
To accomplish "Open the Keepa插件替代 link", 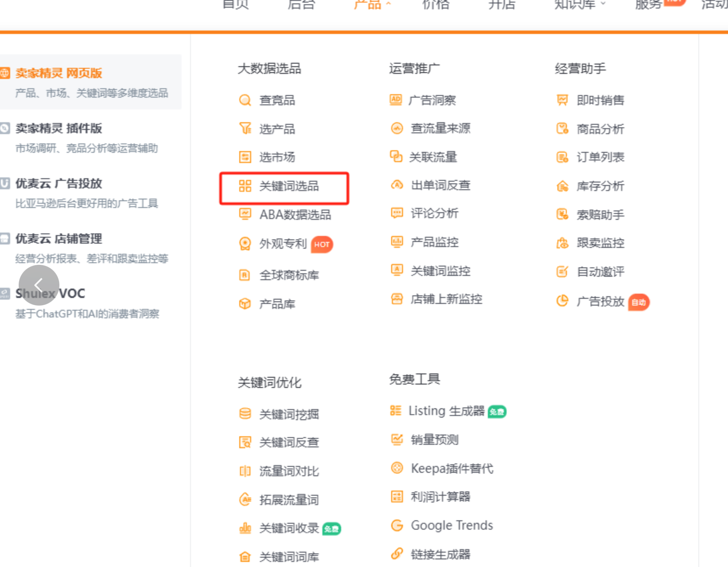I will 452,469.
